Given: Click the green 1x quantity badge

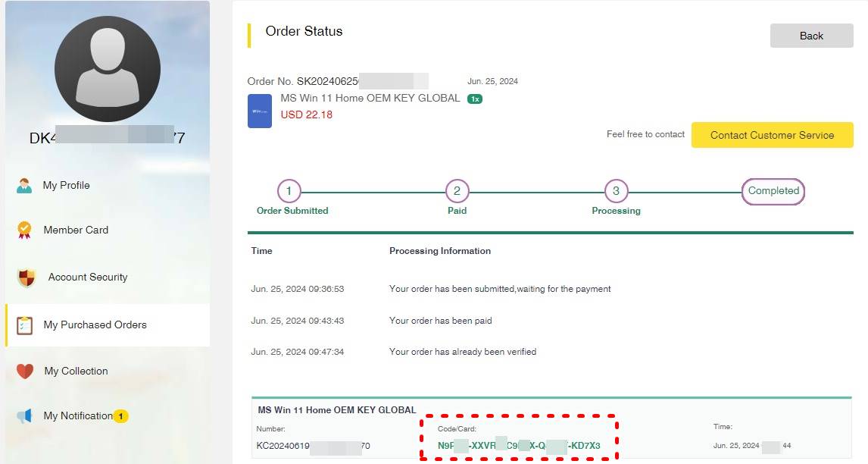Looking at the screenshot, I should click(474, 99).
